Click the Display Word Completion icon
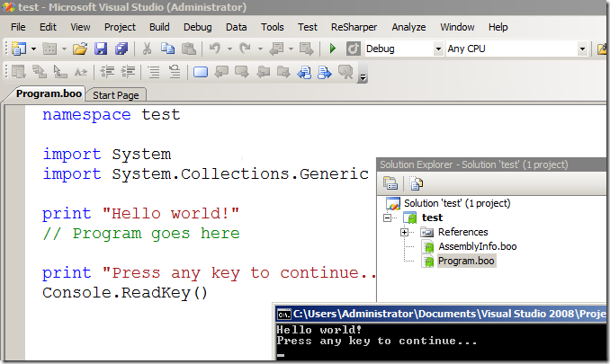The height and width of the screenshot is (364, 610). pos(81,72)
